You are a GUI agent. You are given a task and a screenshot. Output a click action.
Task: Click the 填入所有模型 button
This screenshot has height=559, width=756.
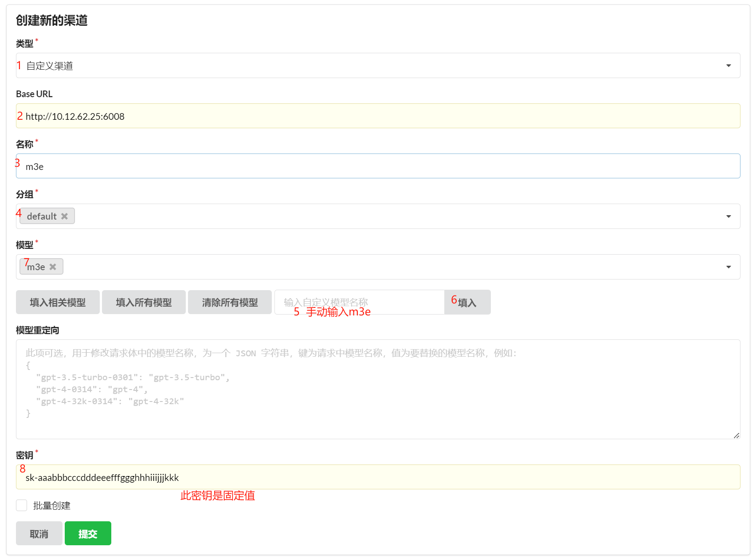144,303
